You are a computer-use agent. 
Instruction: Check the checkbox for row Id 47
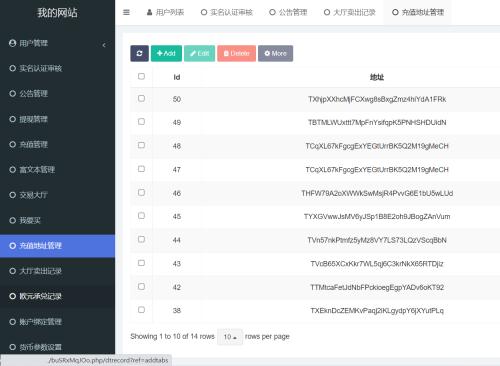coord(141,169)
